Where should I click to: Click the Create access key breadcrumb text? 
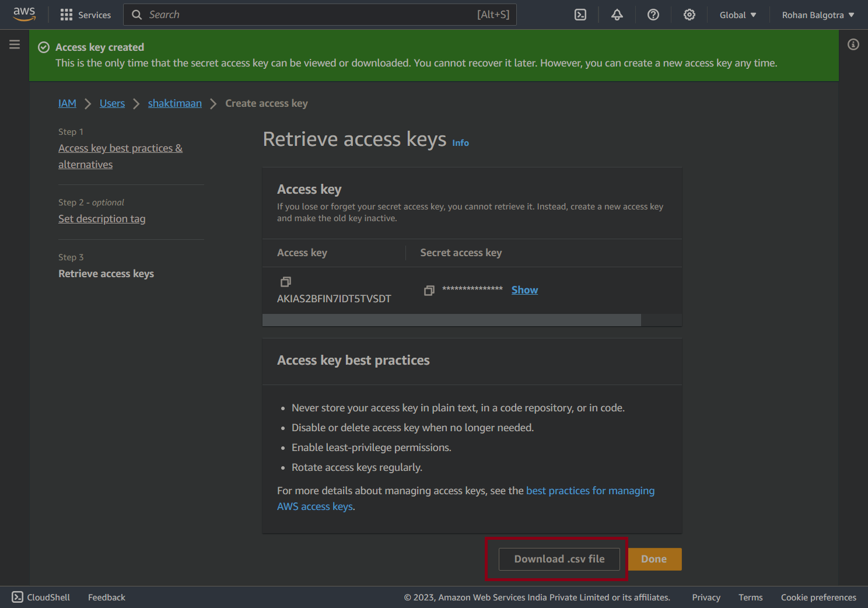pyautogui.click(x=267, y=103)
